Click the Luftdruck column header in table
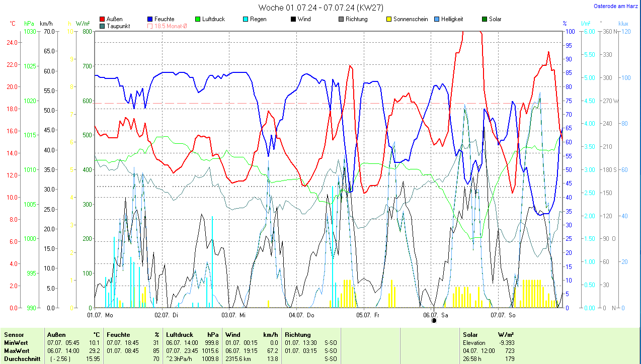This screenshot has height=364, width=641. tap(179, 334)
